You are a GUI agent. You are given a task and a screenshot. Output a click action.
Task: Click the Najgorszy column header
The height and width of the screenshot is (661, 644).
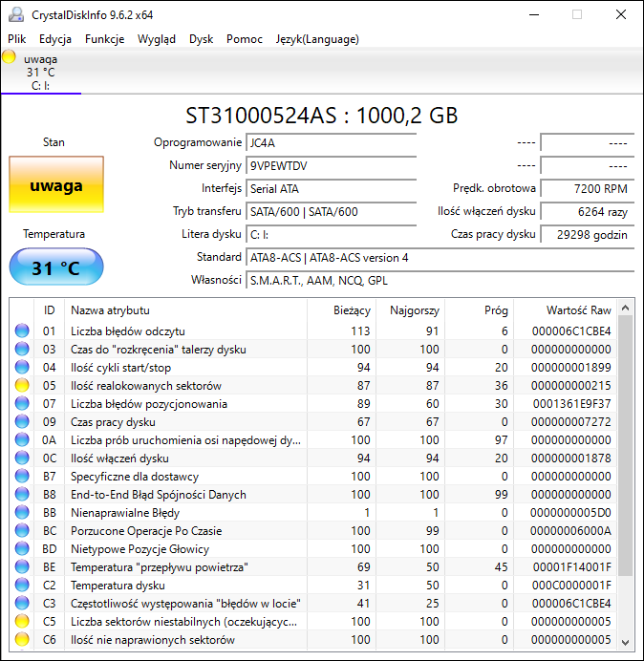pyautogui.click(x=410, y=310)
